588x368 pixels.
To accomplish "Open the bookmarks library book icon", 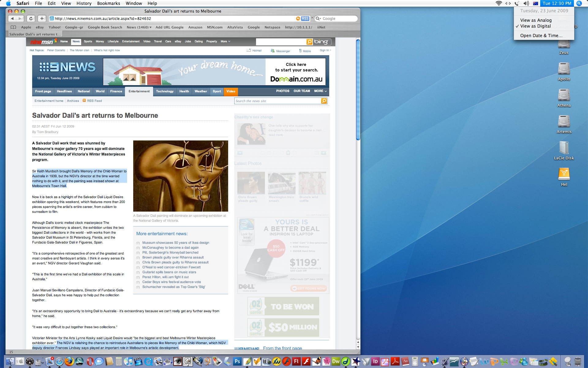I will (13, 27).
